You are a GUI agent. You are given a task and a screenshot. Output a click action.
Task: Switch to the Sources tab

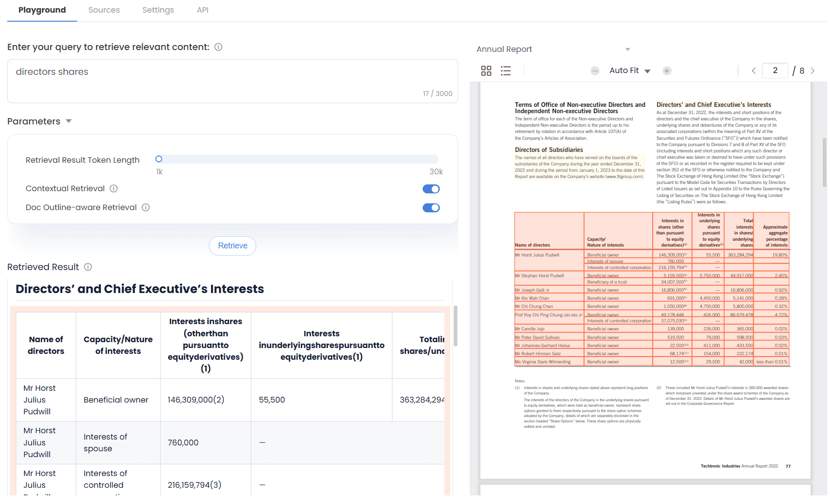click(104, 10)
